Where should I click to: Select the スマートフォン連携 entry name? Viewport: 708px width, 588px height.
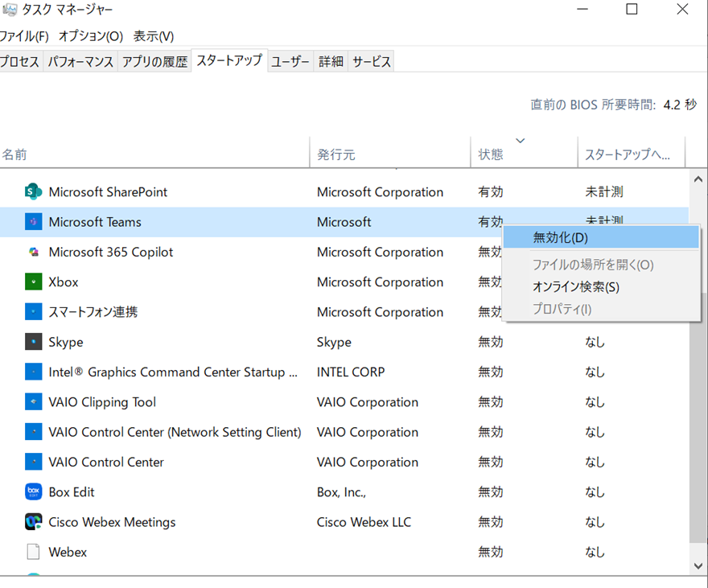(93, 312)
